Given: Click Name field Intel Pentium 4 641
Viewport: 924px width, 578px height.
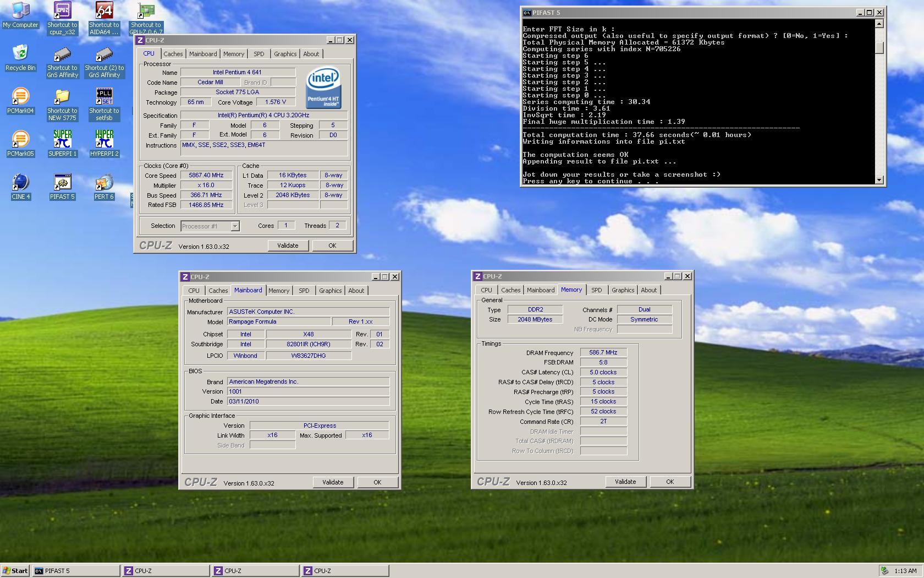Looking at the screenshot, I should [238, 73].
